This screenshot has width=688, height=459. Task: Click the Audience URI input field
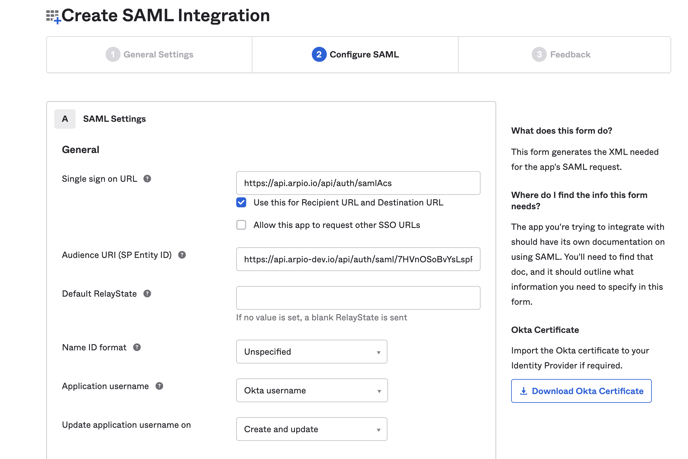358,259
